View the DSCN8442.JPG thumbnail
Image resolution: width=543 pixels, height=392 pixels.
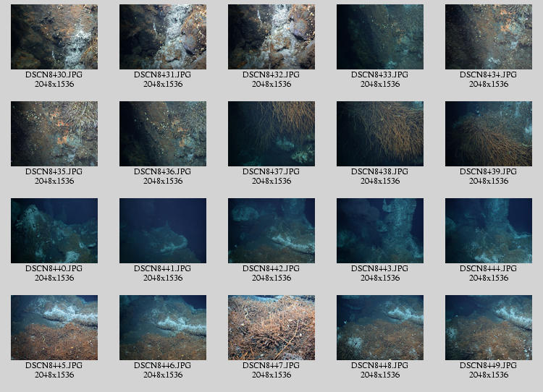click(271, 231)
